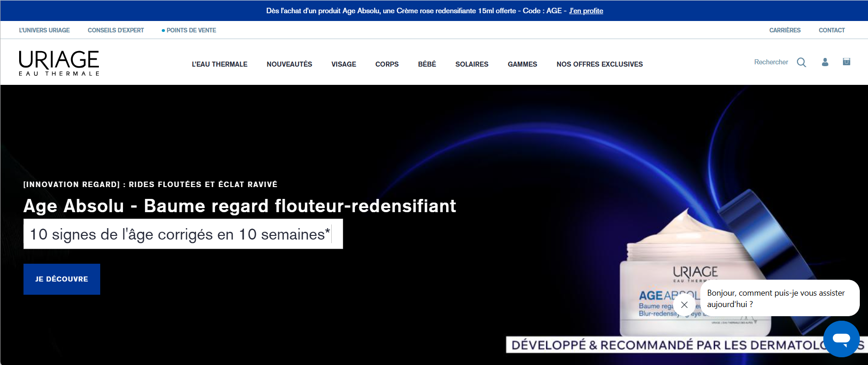Open the NOUVEAUTÉS menu

pos(289,64)
